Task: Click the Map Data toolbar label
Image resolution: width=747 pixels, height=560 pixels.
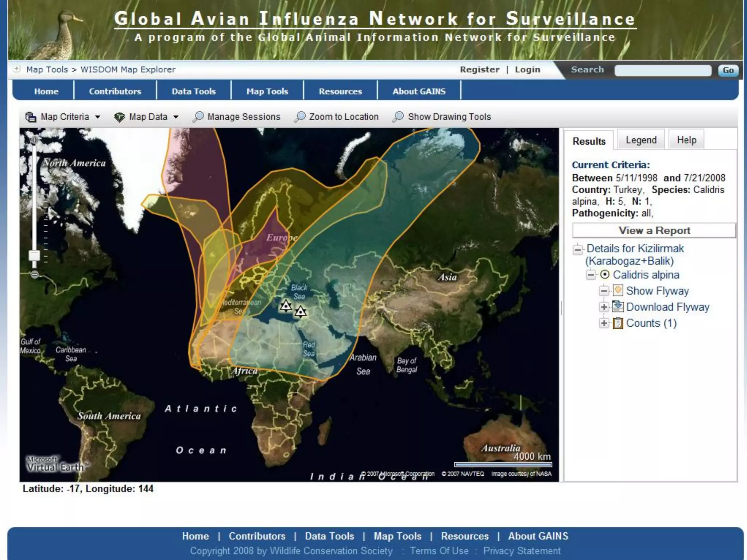Action: pos(148,117)
